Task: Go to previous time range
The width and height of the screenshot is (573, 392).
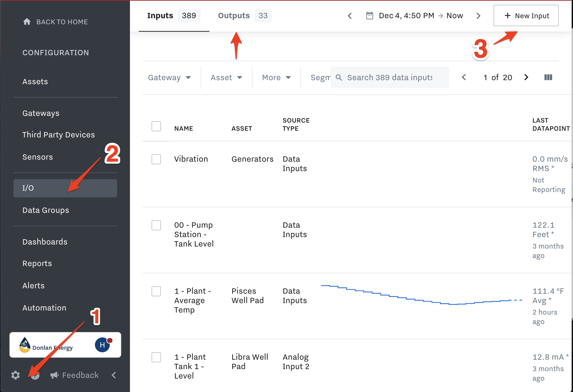Action: pyautogui.click(x=350, y=16)
